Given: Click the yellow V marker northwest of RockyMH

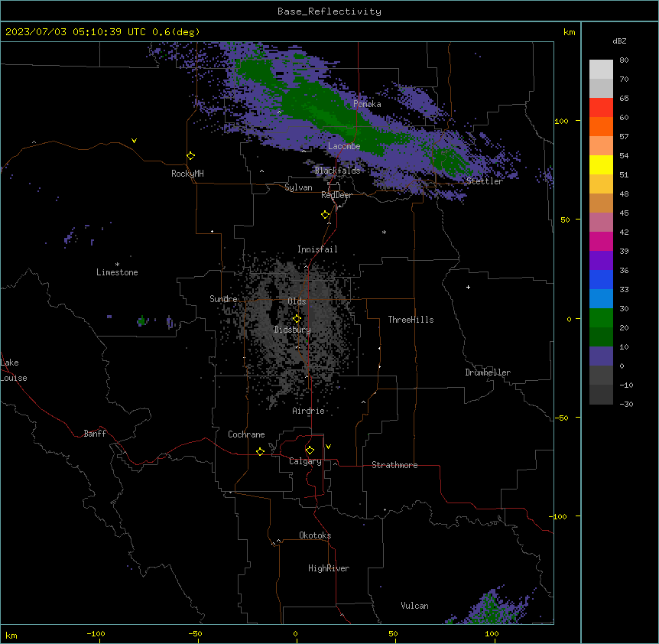Looking at the screenshot, I should pos(134,141).
